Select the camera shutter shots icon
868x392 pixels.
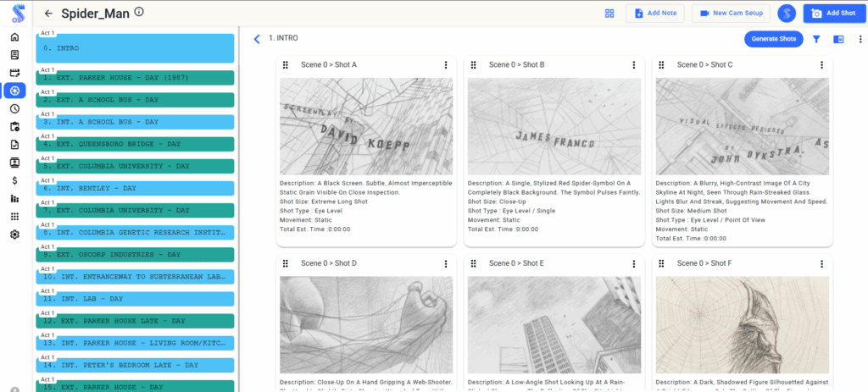click(15, 91)
